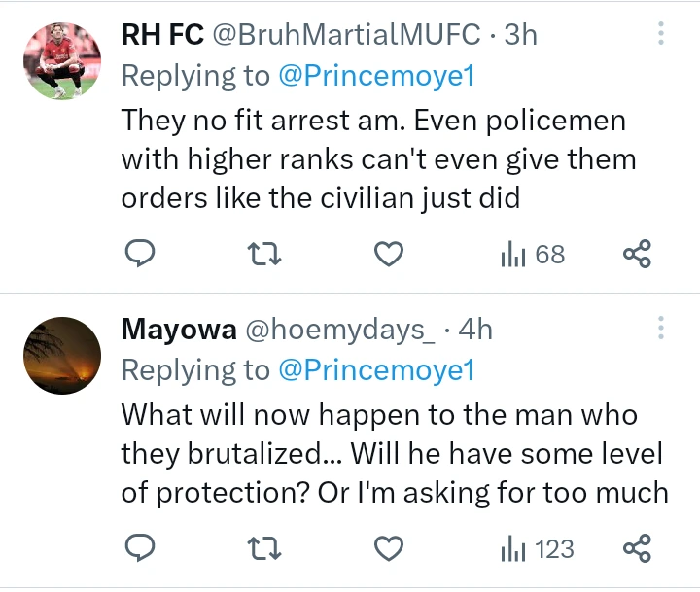Share Mayowa's tweet

click(637, 549)
